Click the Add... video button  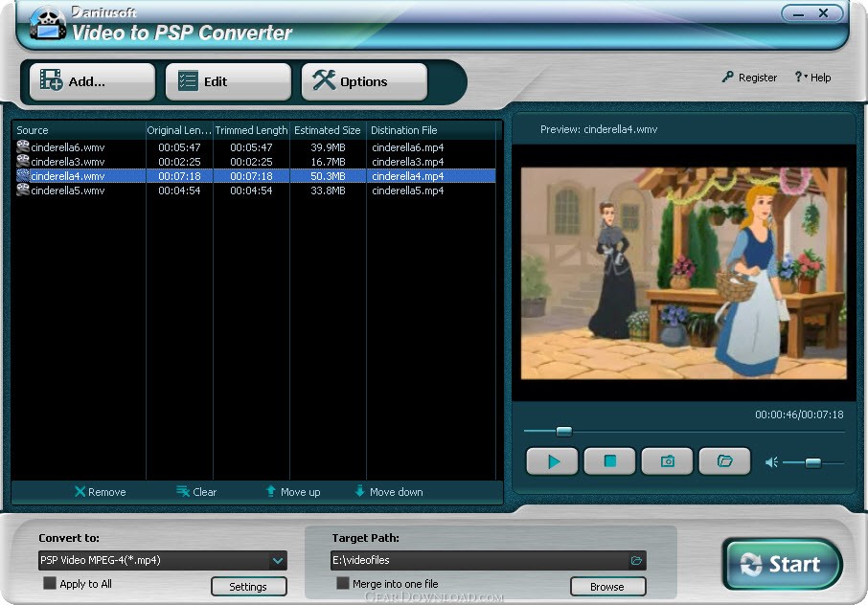tap(92, 81)
